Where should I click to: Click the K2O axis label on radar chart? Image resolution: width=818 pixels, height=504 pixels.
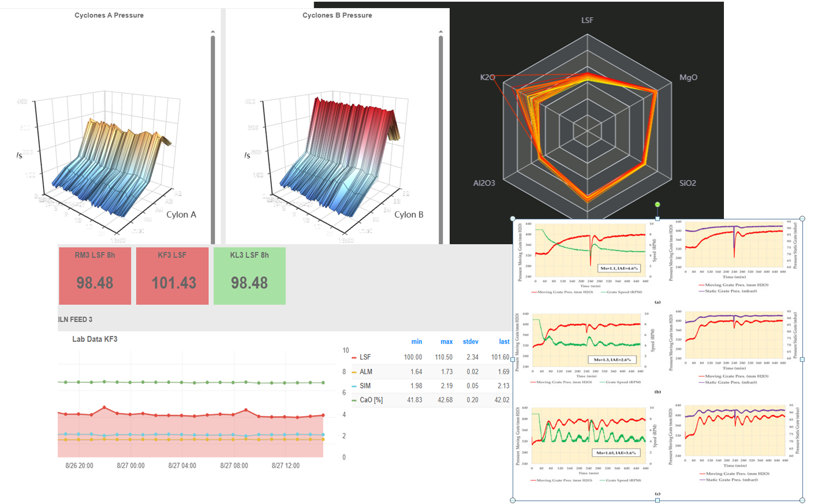pos(487,77)
